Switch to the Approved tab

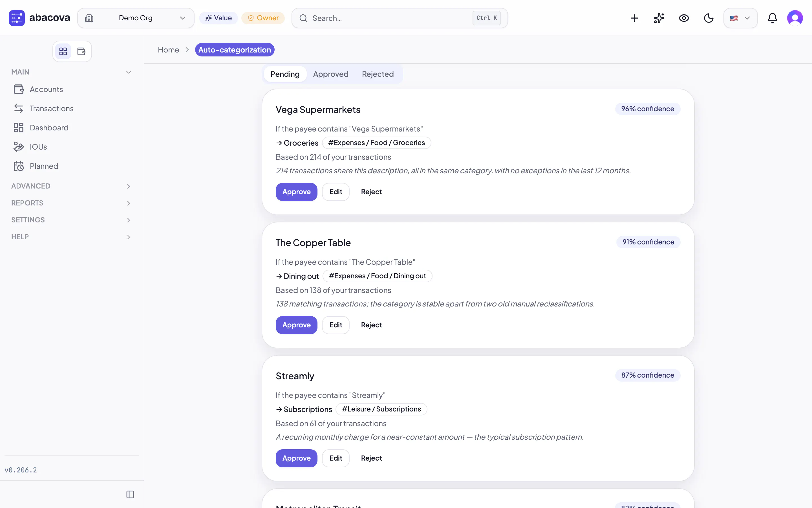click(330, 74)
